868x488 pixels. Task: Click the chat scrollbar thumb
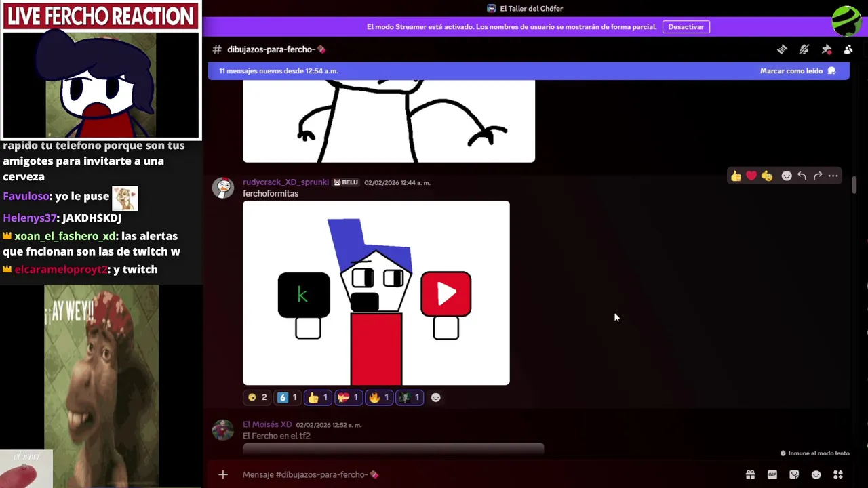click(x=854, y=185)
